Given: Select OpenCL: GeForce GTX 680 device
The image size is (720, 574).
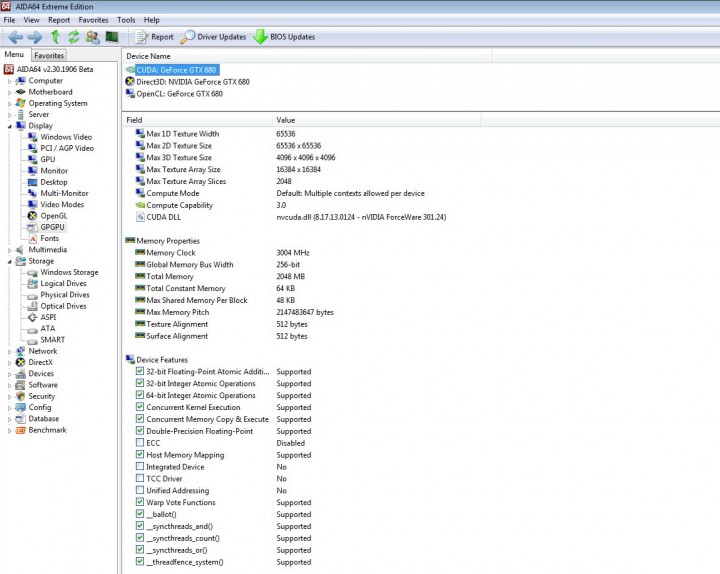Looking at the screenshot, I should (180, 94).
